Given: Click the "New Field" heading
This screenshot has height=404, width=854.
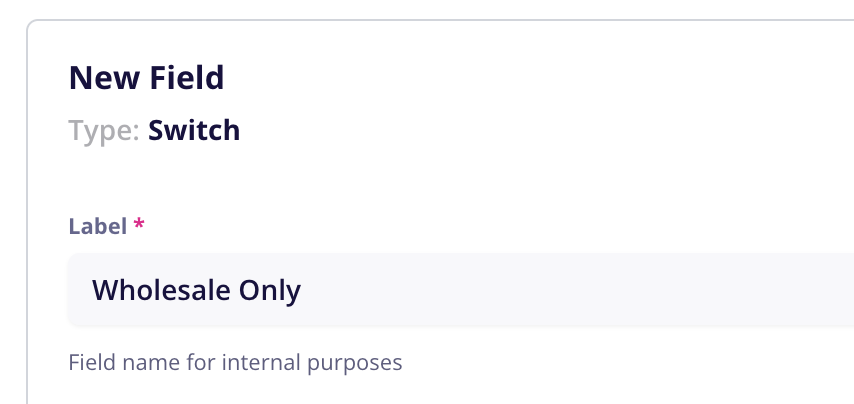Looking at the screenshot, I should (146, 77).
